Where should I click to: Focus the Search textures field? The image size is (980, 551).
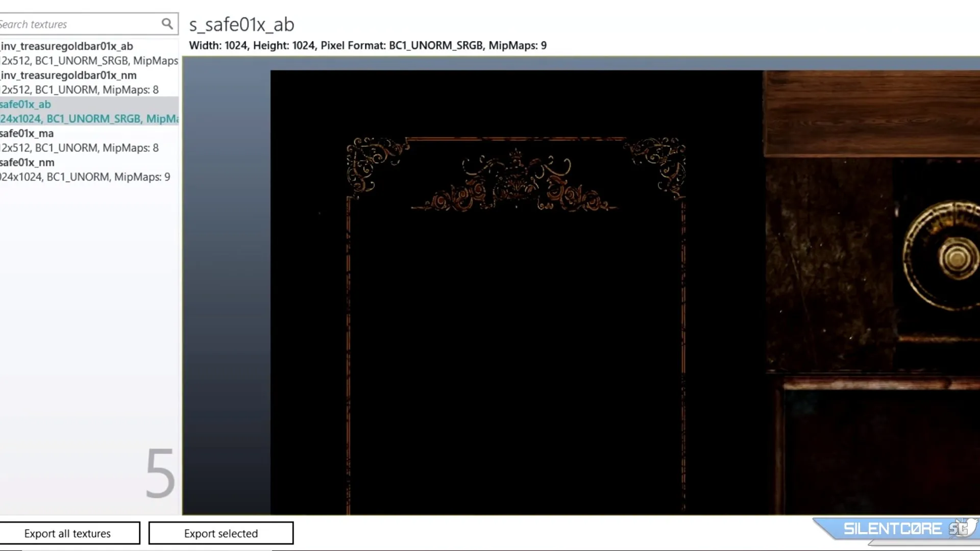click(77, 24)
